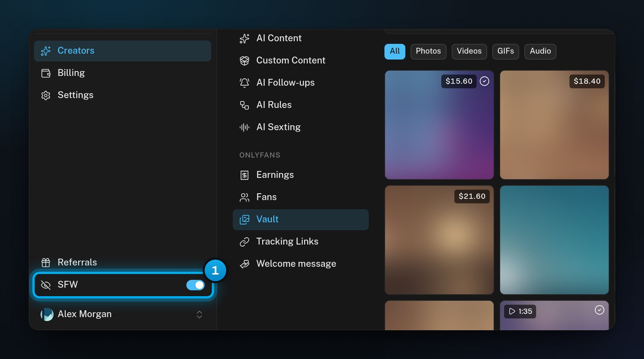The width and height of the screenshot is (644, 359).
Task: Click the Alex Morgan name
Action: [x=85, y=314]
